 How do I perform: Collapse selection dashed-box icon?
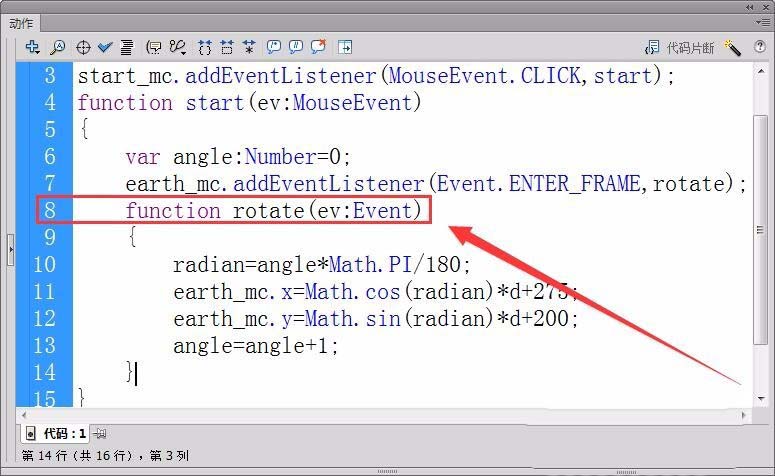(x=227, y=47)
